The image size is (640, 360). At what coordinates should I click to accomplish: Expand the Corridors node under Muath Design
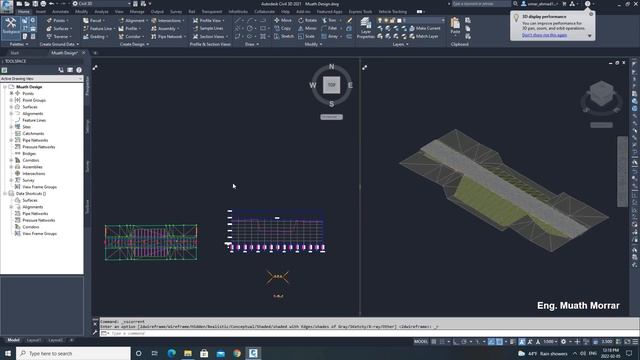[11, 160]
